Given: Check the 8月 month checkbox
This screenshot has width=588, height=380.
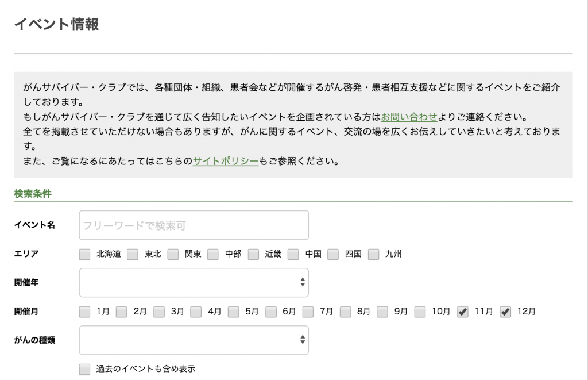Looking at the screenshot, I should pyautogui.click(x=345, y=312).
